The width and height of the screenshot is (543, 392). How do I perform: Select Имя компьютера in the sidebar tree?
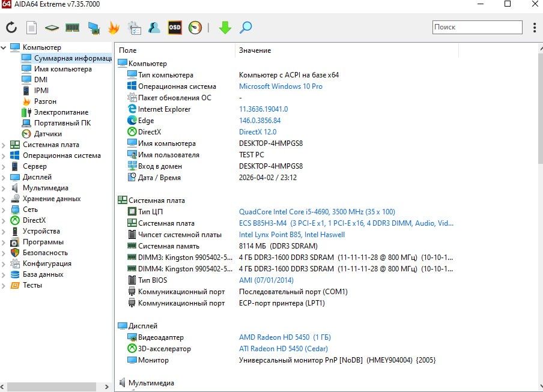[x=57, y=69]
